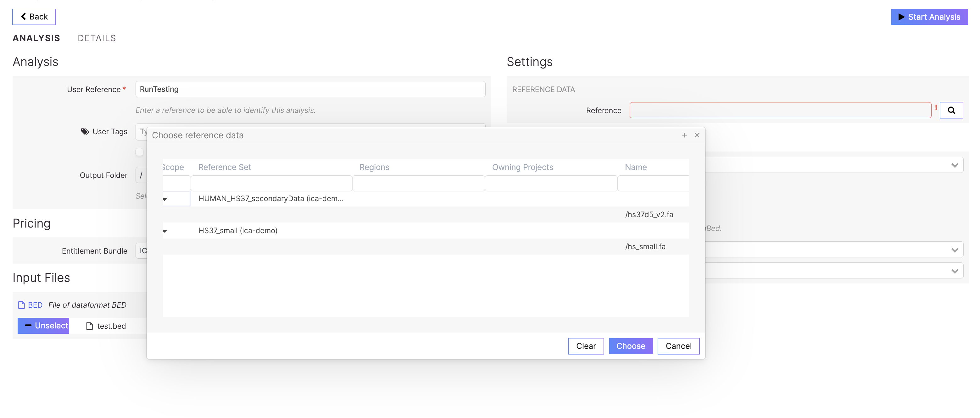Select the /hs37d5_v2.fa reference row
980x418 pixels.
tap(649, 215)
